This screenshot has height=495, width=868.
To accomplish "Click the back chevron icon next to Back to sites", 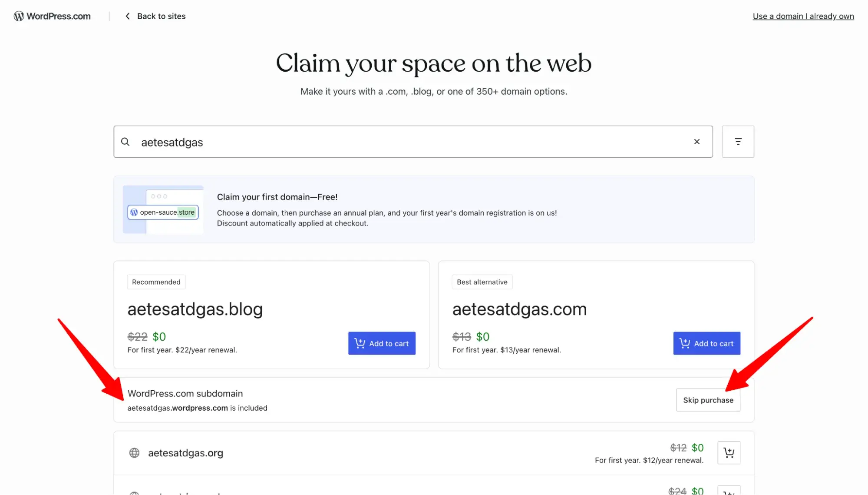I will (127, 16).
